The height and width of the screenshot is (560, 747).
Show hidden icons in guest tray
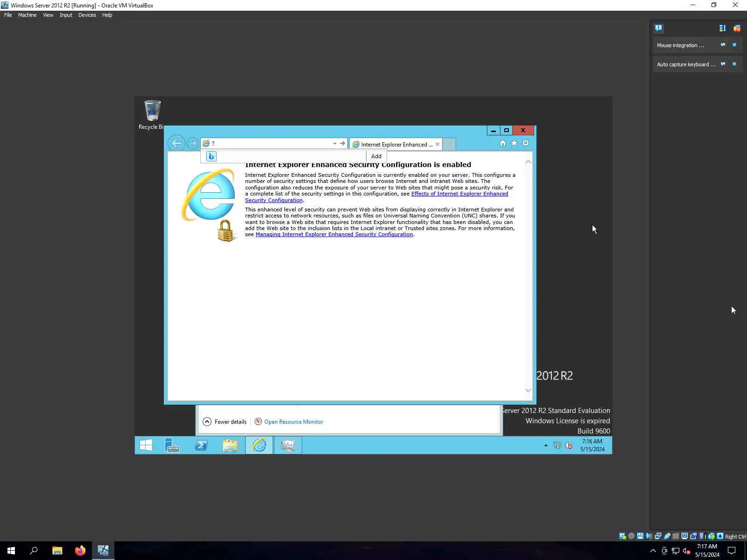tap(546, 445)
